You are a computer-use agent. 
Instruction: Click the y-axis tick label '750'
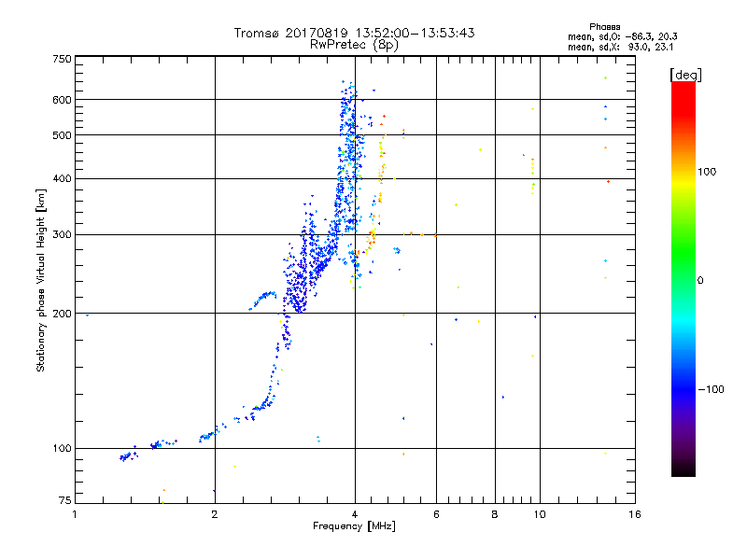point(62,59)
